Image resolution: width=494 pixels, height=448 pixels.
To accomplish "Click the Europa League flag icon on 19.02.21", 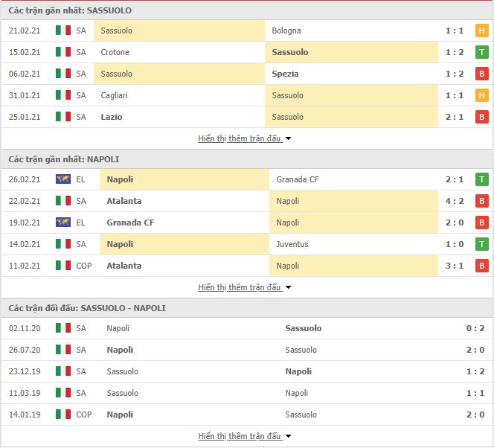I will pos(63,223).
